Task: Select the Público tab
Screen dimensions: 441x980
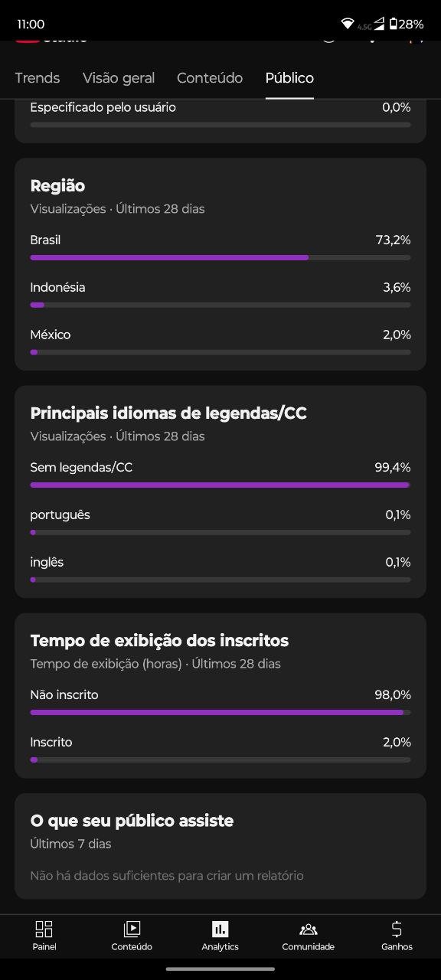Action: coord(289,78)
